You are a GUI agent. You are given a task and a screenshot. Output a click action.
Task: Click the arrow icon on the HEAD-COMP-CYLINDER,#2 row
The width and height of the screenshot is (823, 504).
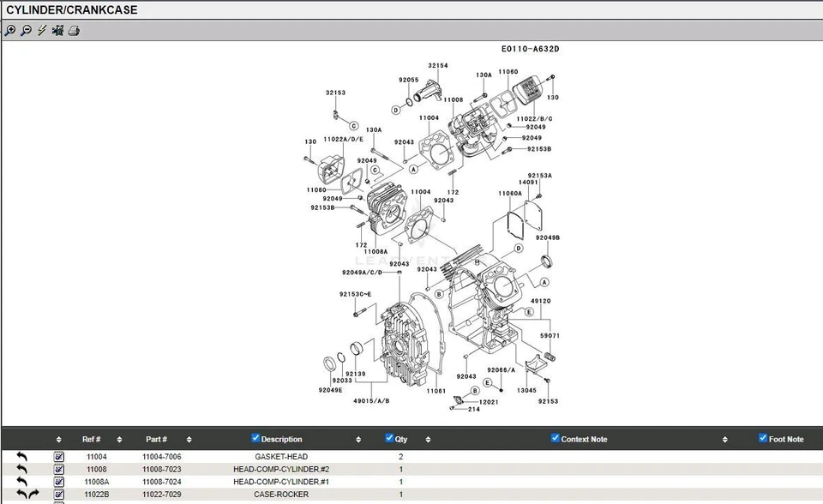21,469
